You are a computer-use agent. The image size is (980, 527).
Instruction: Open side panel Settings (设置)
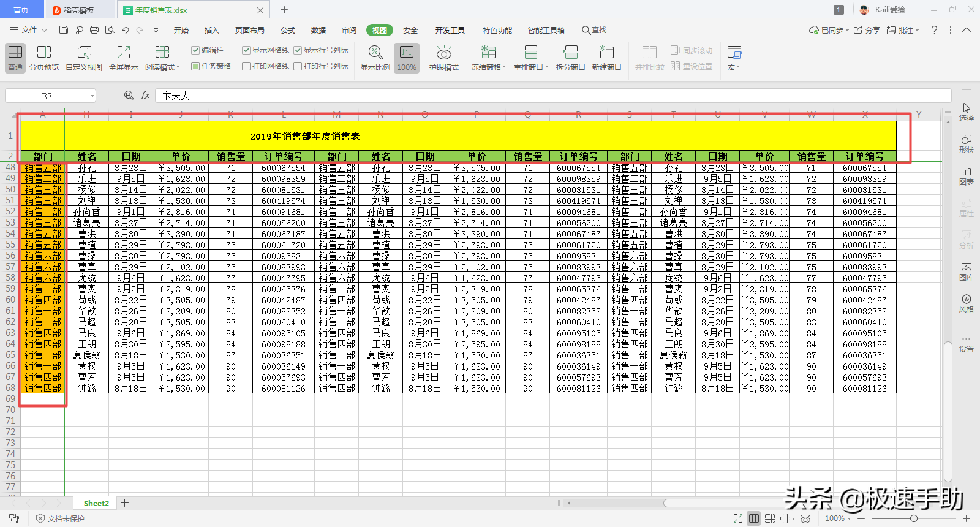[x=966, y=344]
